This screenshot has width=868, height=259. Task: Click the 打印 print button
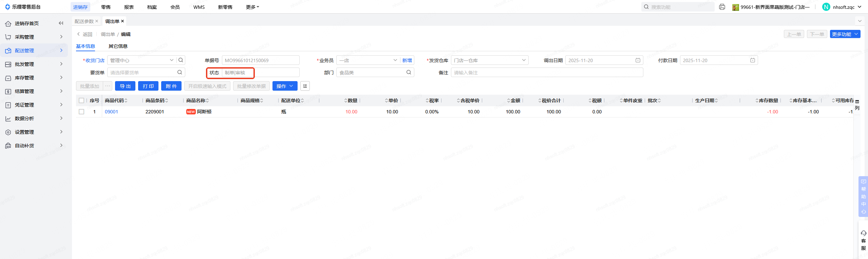coord(148,86)
